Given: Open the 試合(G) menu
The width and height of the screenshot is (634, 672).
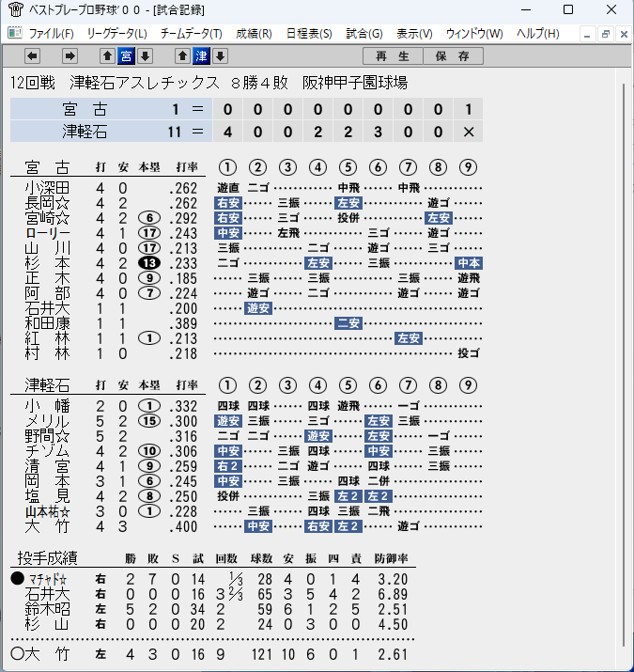Looking at the screenshot, I should click(364, 34).
